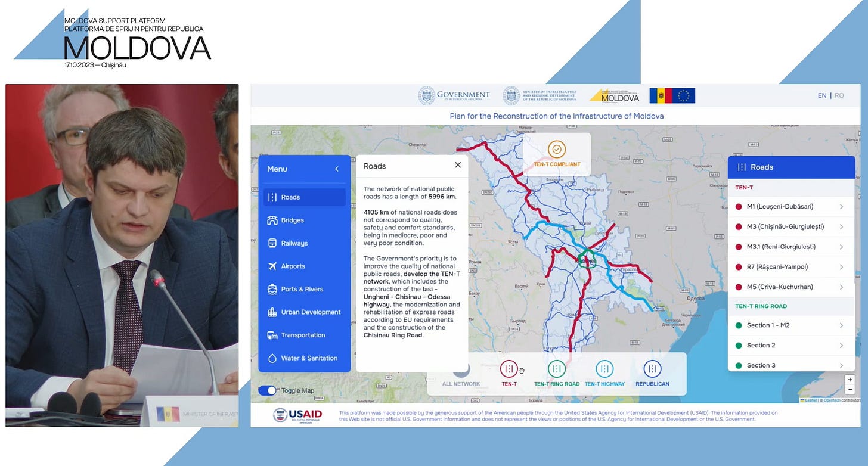868x466 pixels.
Task: Click the green dot for Section 3
Action: point(739,365)
